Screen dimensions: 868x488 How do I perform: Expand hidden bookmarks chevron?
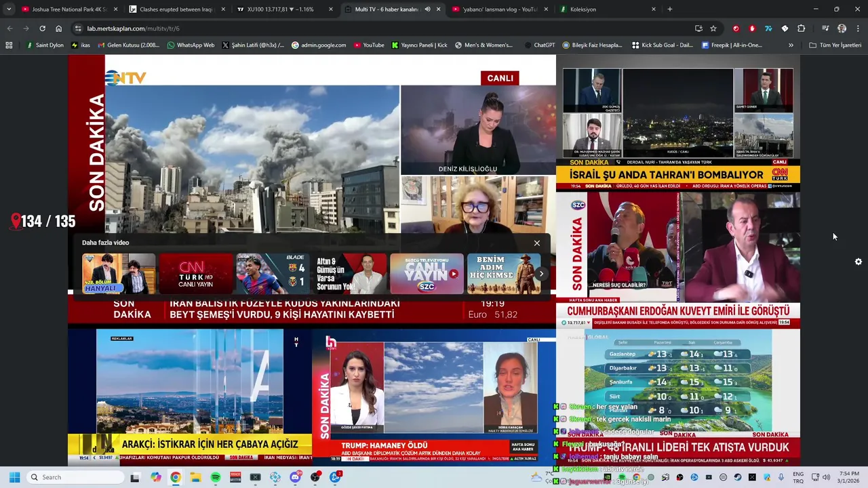pos(791,45)
